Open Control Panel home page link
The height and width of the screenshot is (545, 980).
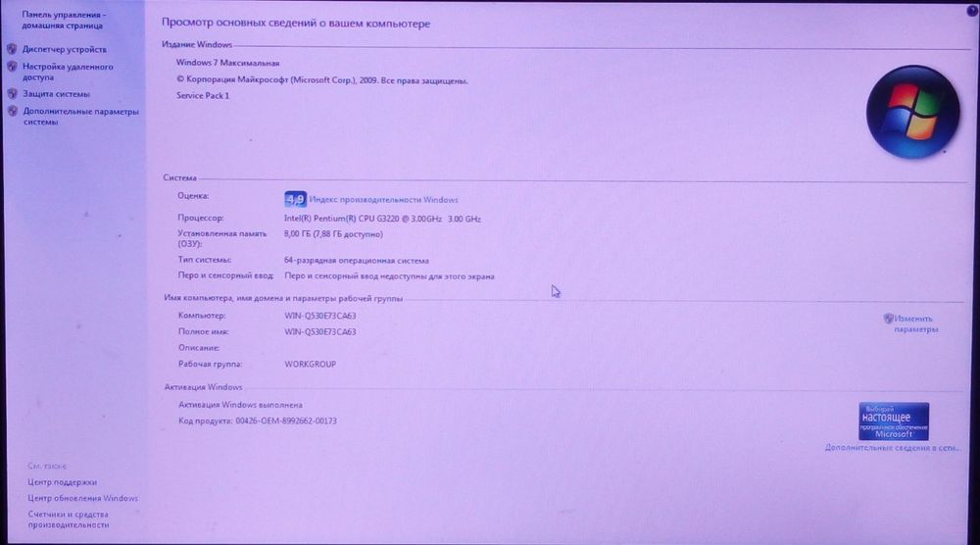click(x=64, y=20)
